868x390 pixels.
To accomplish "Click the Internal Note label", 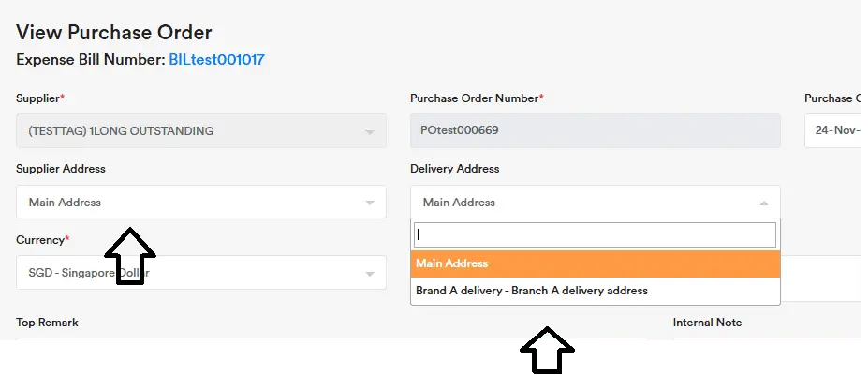I will 707,322.
